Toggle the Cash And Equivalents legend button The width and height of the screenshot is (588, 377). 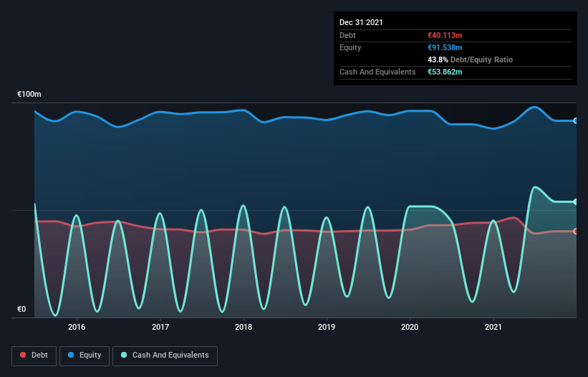pos(165,355)
